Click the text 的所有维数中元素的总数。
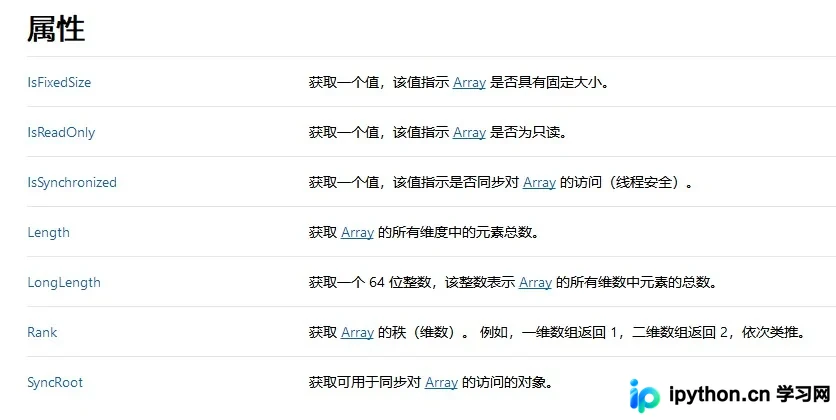836x420 pixels. [637, 283]
